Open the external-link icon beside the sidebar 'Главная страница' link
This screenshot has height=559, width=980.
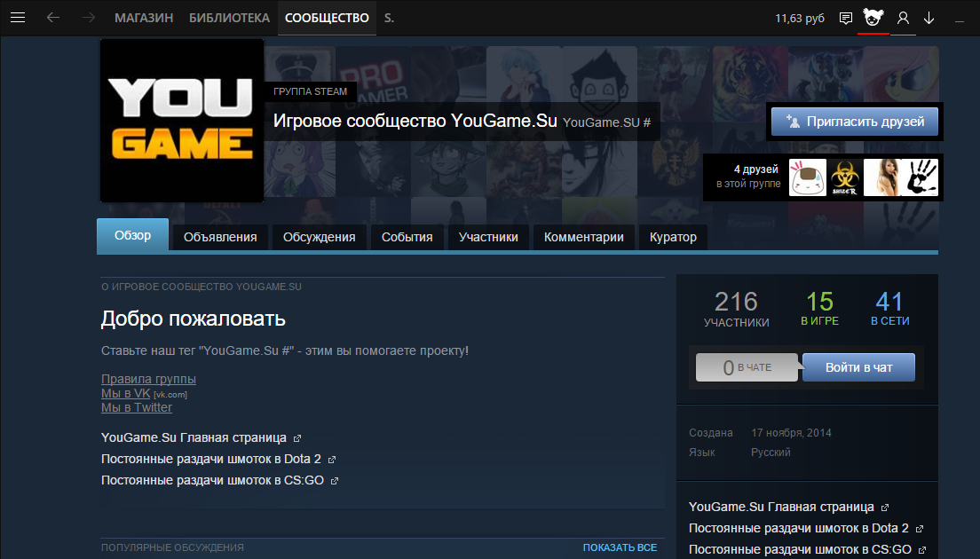pyautogui.click(x=885, y=508)
